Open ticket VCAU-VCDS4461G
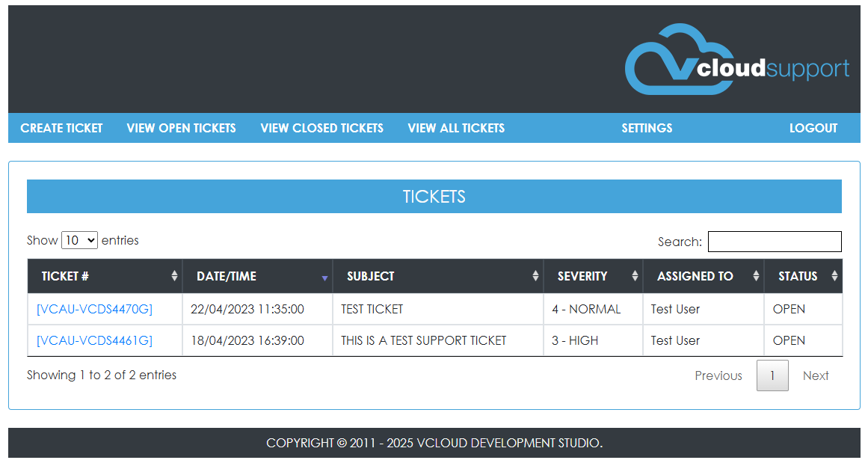 (x=94, y=340)
